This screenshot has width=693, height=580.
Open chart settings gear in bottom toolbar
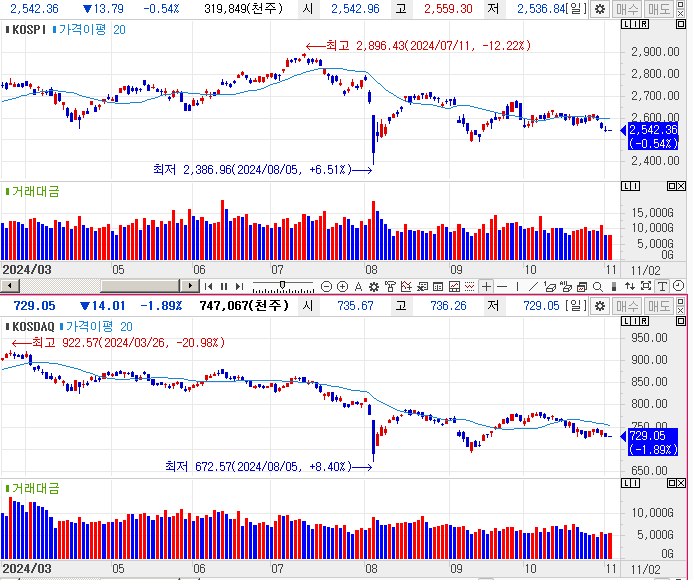[x=374, y=286]
